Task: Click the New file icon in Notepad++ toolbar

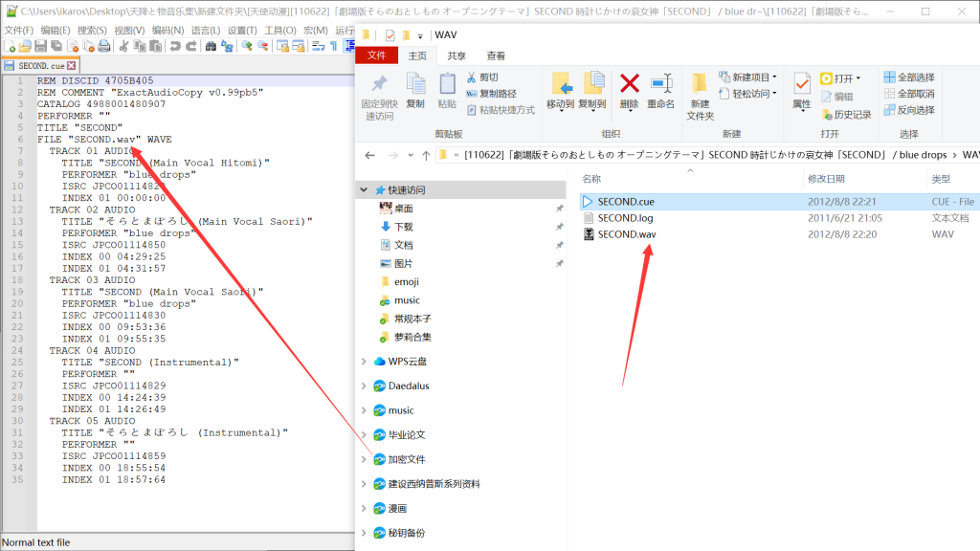Action: pyautogui.click(x=10, y=46)
